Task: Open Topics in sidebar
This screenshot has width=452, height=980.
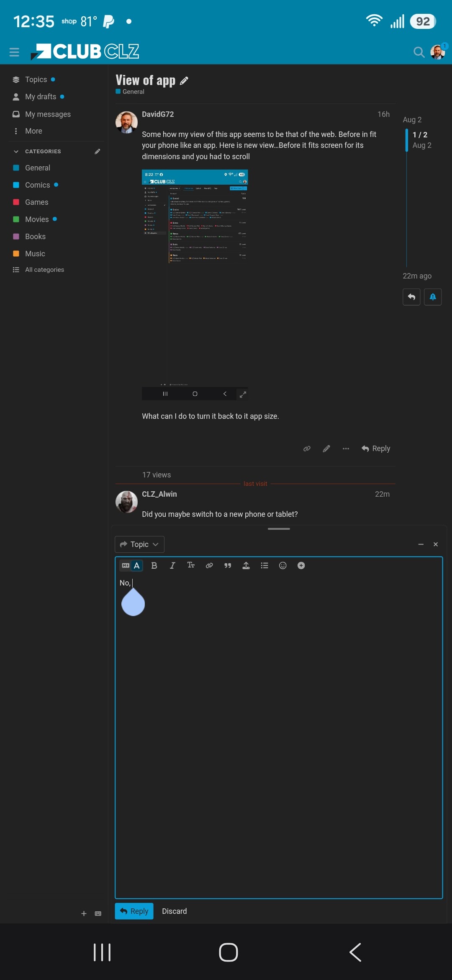Action: 36,80
